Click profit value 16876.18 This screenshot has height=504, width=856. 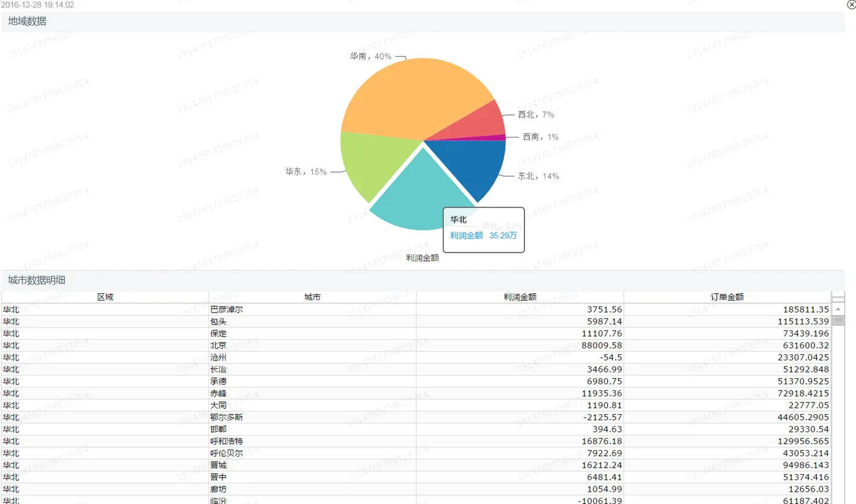pyautogui.click(x=602, y=441)
